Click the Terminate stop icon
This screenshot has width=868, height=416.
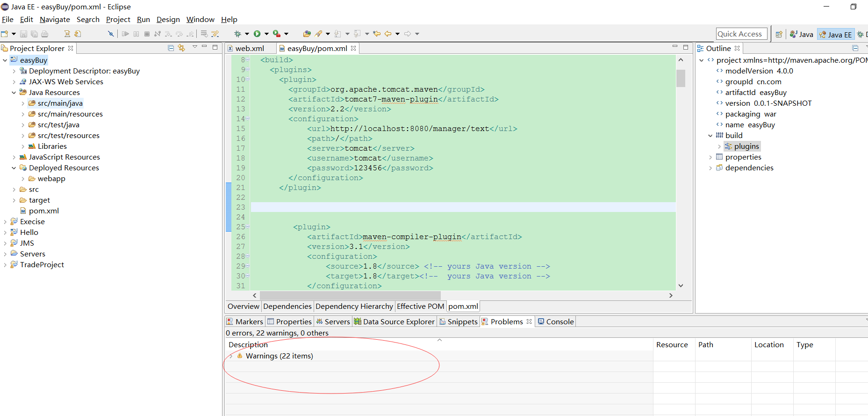pyautogui.click(x=147, y=34)
